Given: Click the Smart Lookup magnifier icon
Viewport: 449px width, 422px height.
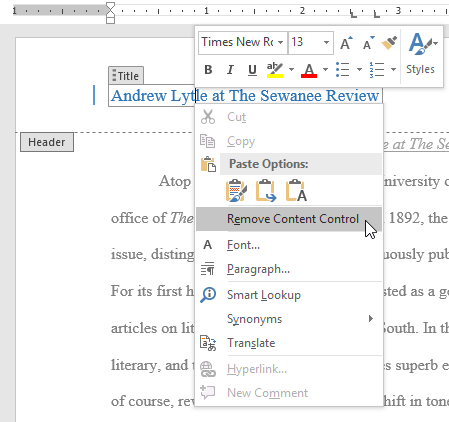Looking at the screenshot, I should (x=208, y=295).
